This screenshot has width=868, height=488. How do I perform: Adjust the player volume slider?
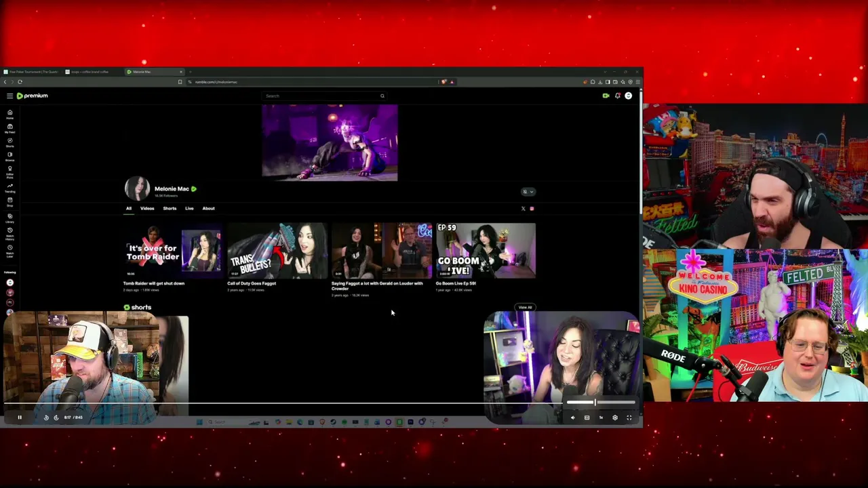(601, 403)
